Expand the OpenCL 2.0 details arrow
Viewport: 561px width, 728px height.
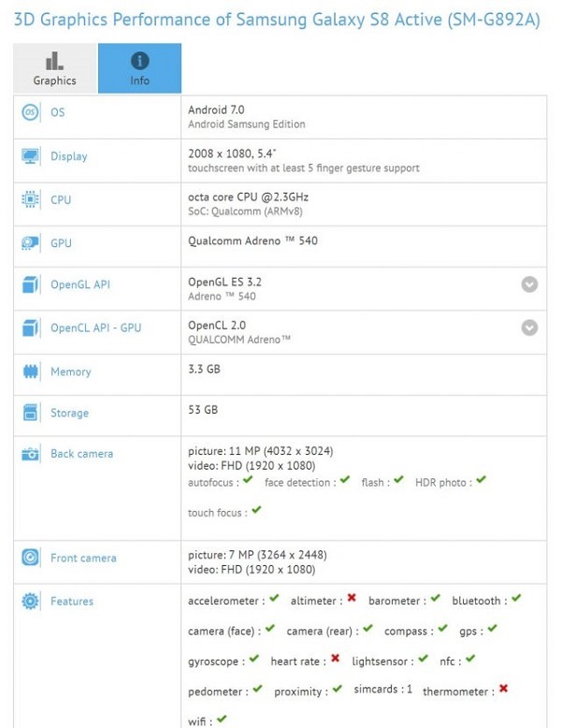(529, 328)
